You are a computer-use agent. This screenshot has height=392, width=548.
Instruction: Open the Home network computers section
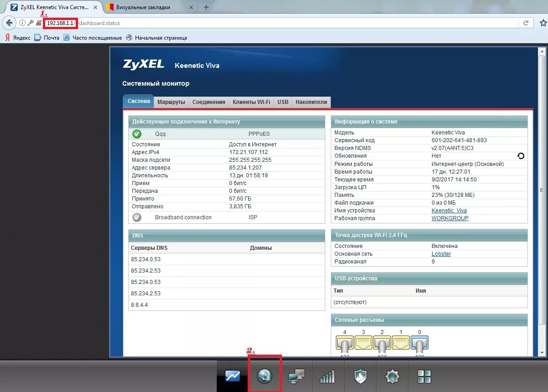click(296, 376)
